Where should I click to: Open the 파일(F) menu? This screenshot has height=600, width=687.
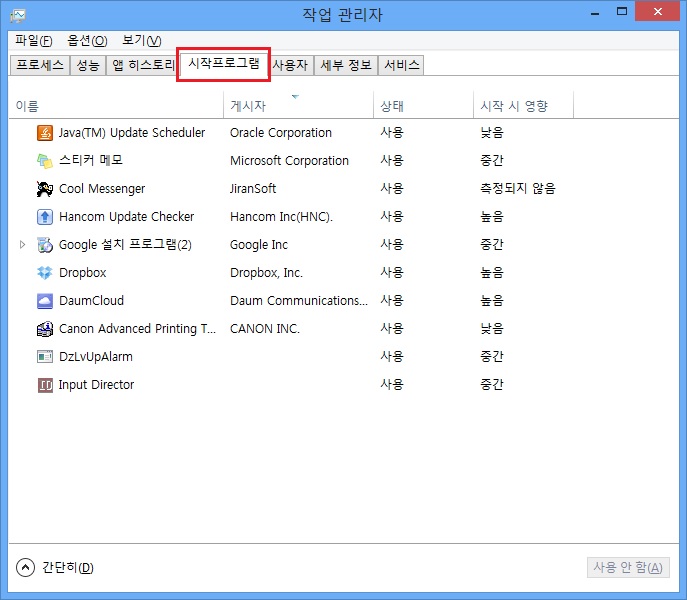[x=34, y=41]
